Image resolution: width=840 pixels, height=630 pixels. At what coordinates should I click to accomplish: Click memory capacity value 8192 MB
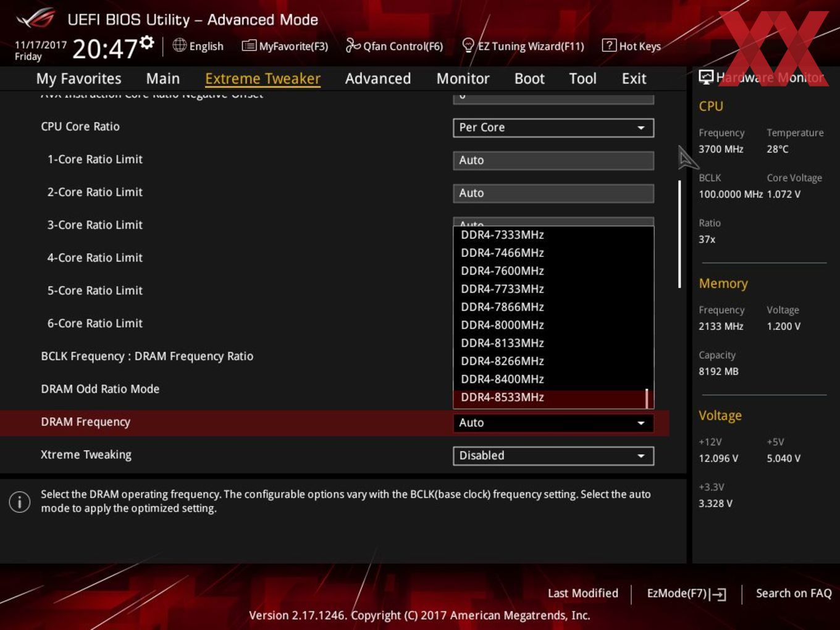pos(718,371)
